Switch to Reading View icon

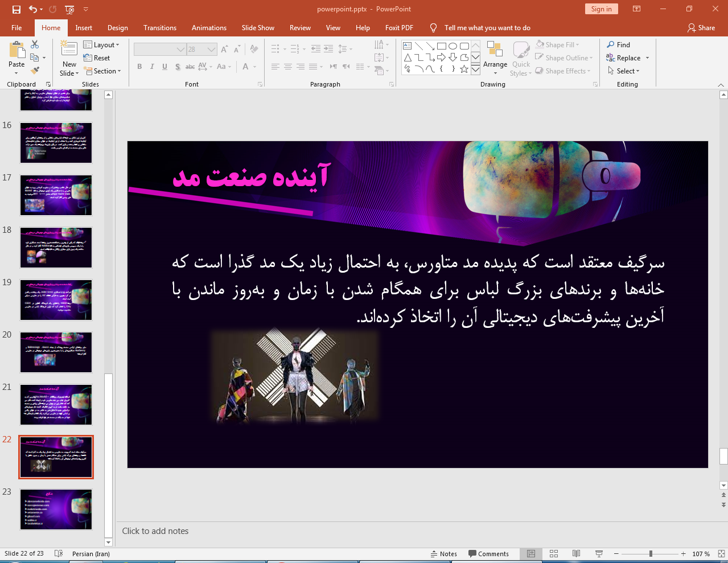tap(576, 554)
